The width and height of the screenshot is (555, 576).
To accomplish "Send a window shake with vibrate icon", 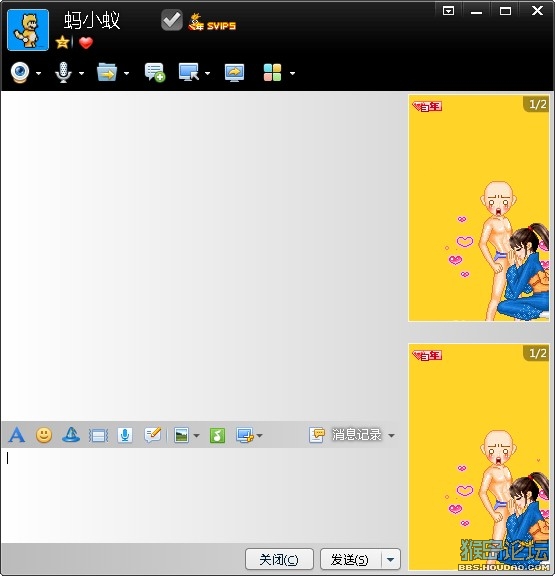I will [x=98, y=436].
